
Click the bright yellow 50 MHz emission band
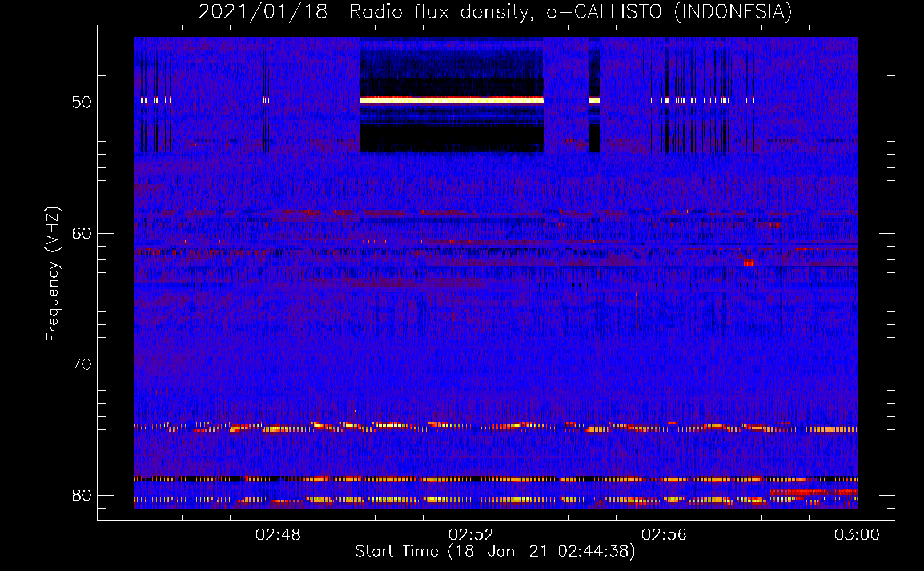451,100
